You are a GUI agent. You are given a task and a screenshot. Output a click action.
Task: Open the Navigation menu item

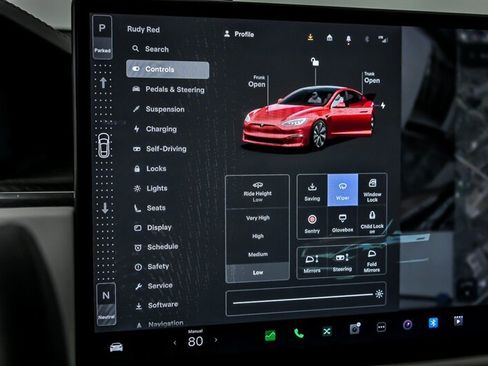coord(159,324)
